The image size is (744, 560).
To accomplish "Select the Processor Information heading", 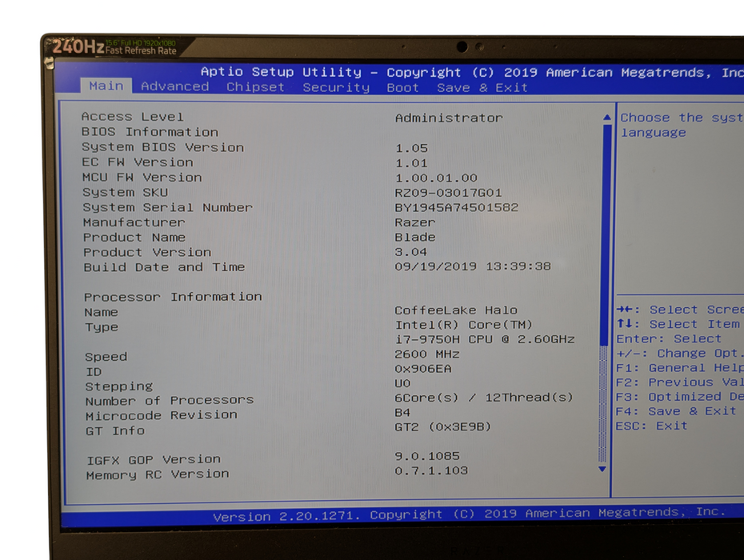I will (173, 297).
